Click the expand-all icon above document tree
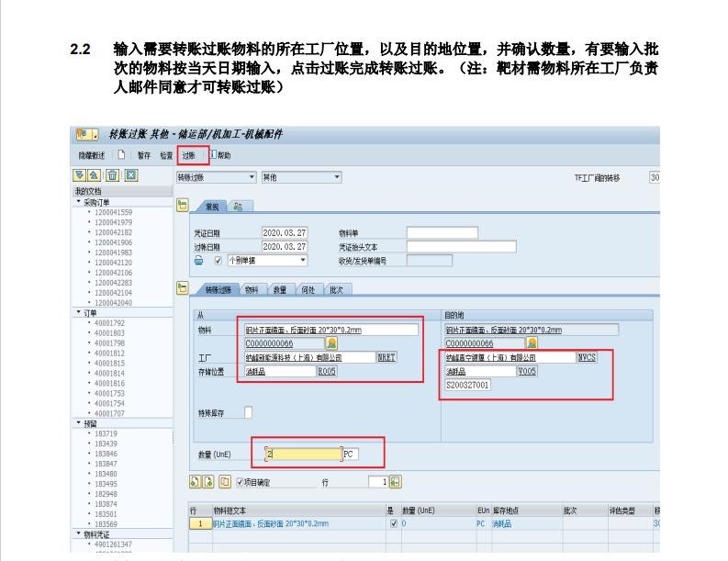Image resolution: width=728 pixels, height=561 pixels. coord(80,175)
